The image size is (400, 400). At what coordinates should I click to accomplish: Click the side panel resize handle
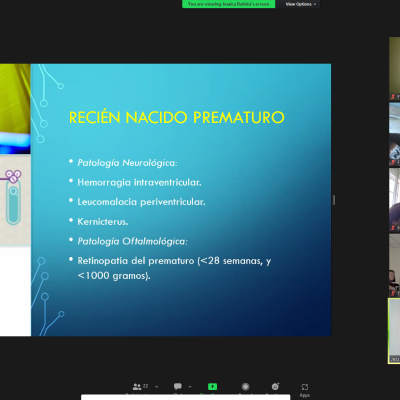tap(334, 200)
